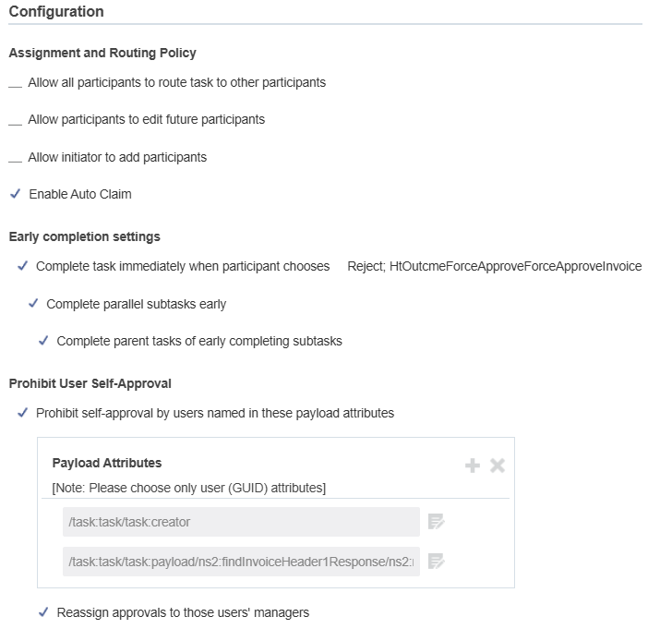Turn off 'Prohibit self-approval by users' option
Viewport: 672px width, 629px height.
pos(23,413)
